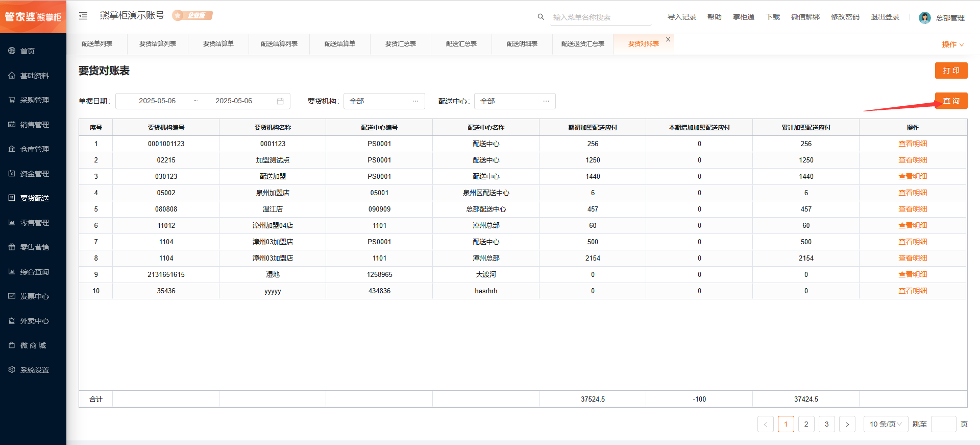Open 仓库管理 from the sidebar
This screenshot has height=445, width=980.
(x=34, y=149)
